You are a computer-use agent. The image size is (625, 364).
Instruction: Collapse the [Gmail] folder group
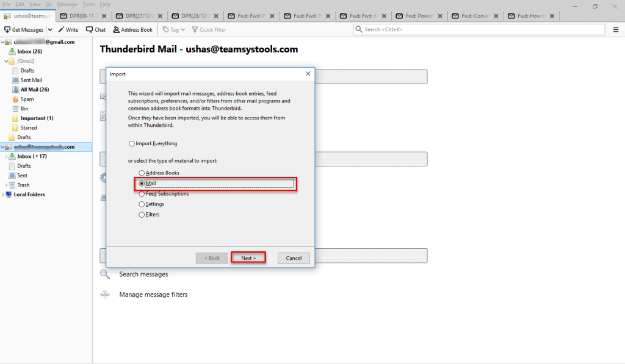pyautogui.click(x=6, y=61)
